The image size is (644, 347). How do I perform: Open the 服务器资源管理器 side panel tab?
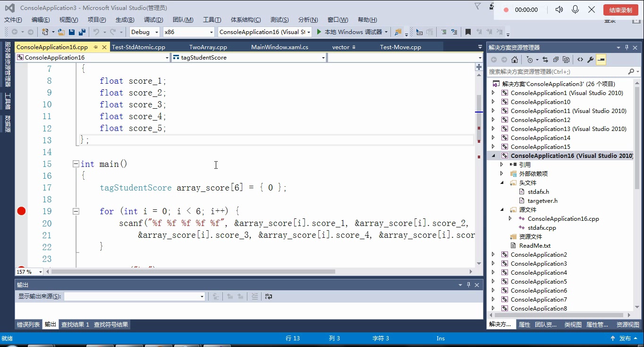tap(7, 64)
